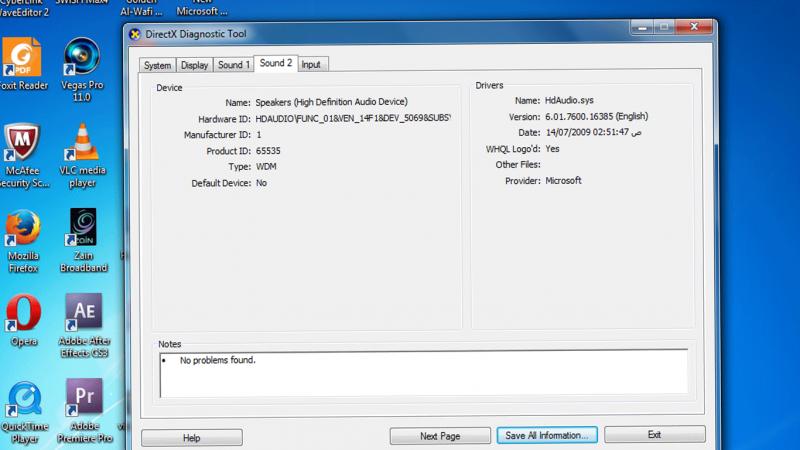Open Adobe After Effects CS3 desktop icon
Viewport: 800px width, 450px height.
point(84,326)
